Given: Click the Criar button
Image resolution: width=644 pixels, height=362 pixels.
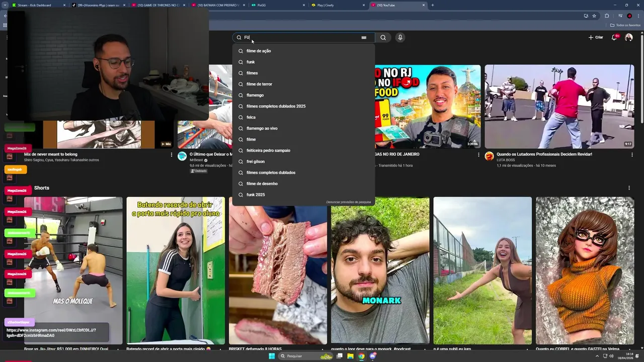Looking at the screenshot, I should (596, 37).
